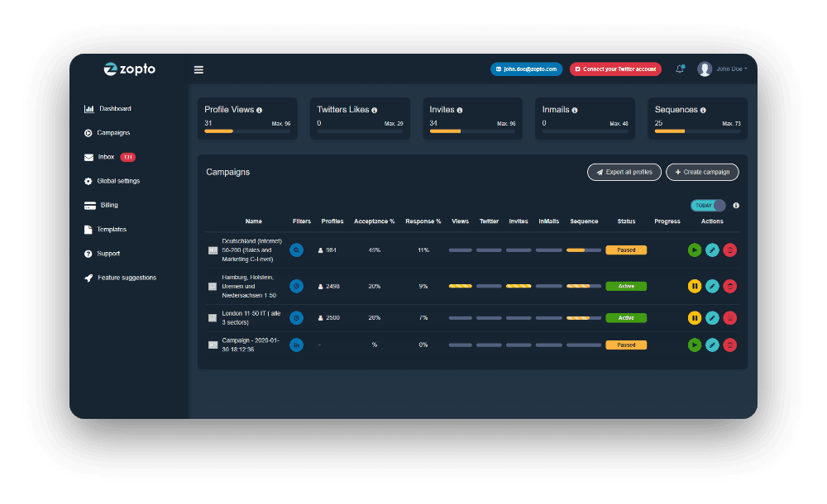The width and height of the screenshot is (827, 504).
Task: Show info for Profile Views
Action: pos(259,110)
